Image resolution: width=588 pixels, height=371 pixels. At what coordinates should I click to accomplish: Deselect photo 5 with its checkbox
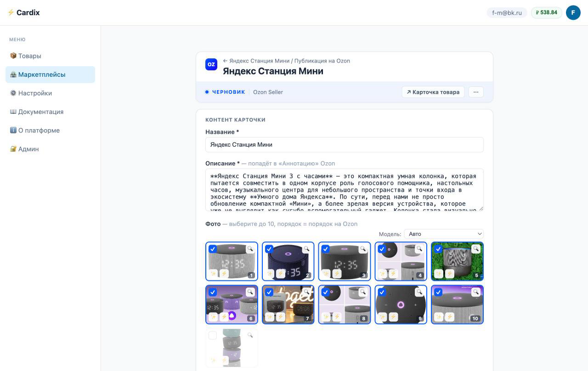tap(439, 249)
